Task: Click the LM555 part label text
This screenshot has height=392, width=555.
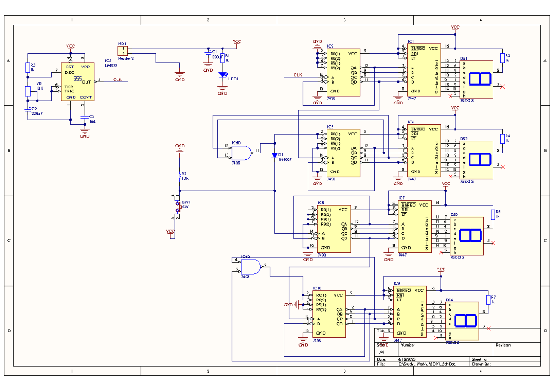Action: [x=111, y=65]
